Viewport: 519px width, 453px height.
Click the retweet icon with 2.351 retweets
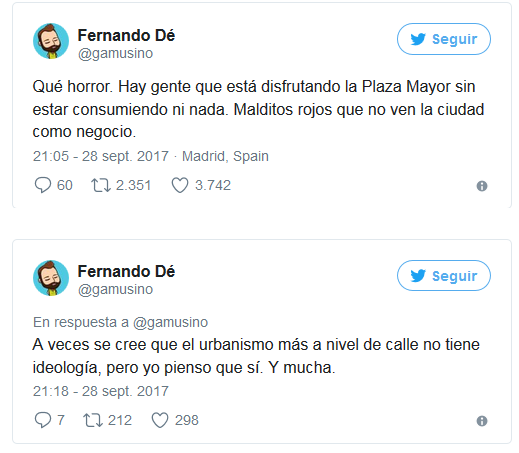click(101, 185)
